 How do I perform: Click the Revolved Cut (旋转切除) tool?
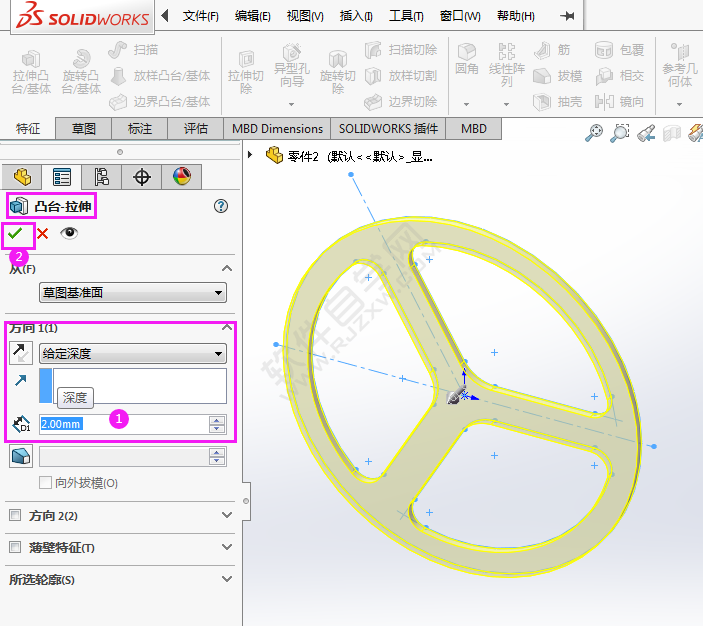[x=338, y=72]
